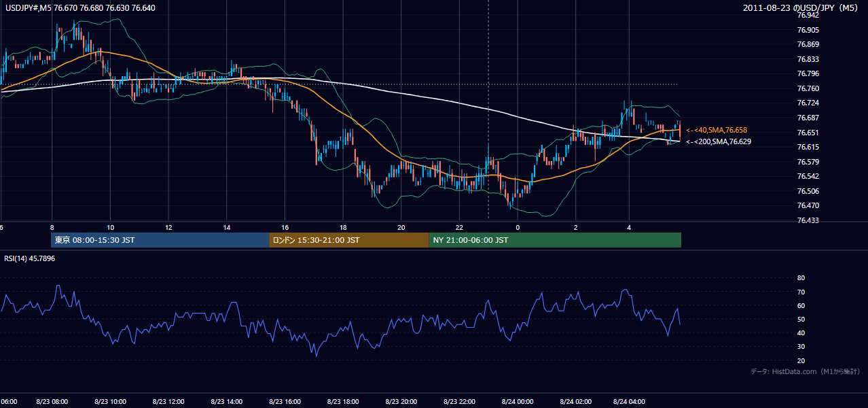The width and height of the screenshot is (868, 408).
Task: Click the 8/23 22:00 bottom time label
Action: [459, 401]
